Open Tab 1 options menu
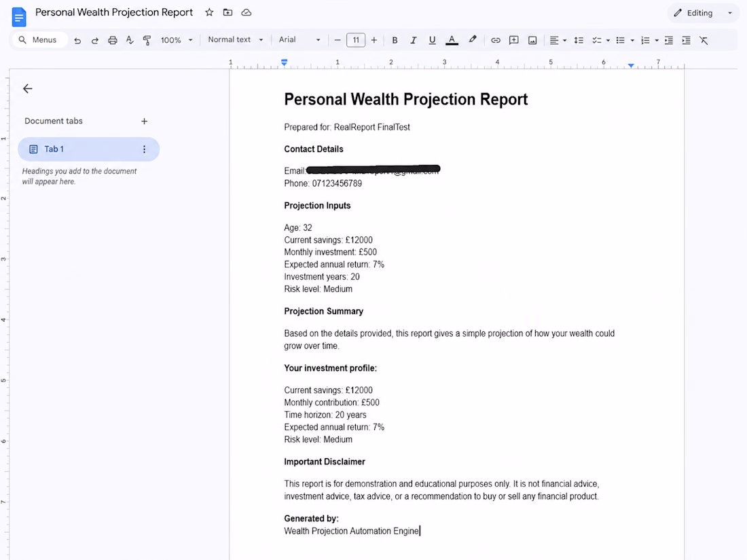This screenshot has width=747, height=560. 145,149
